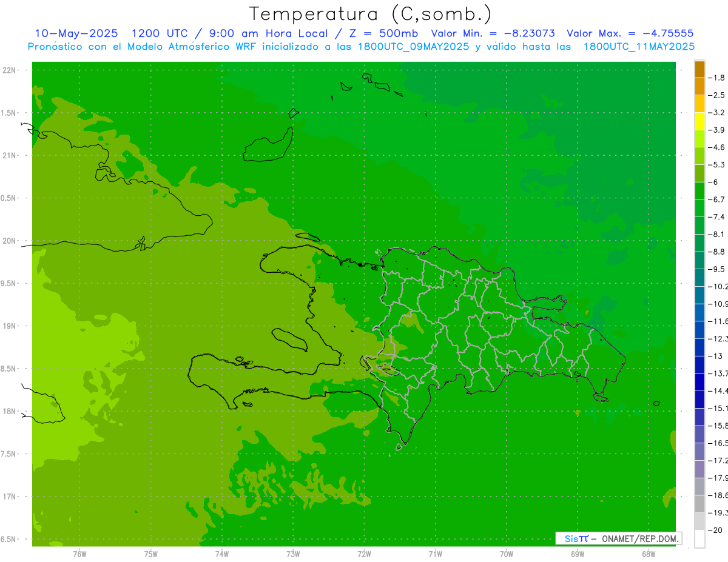Click the '-4.6' legend value
Image resolution: width=728 pixels, height=562 pixels.
[x=717, y=147]
